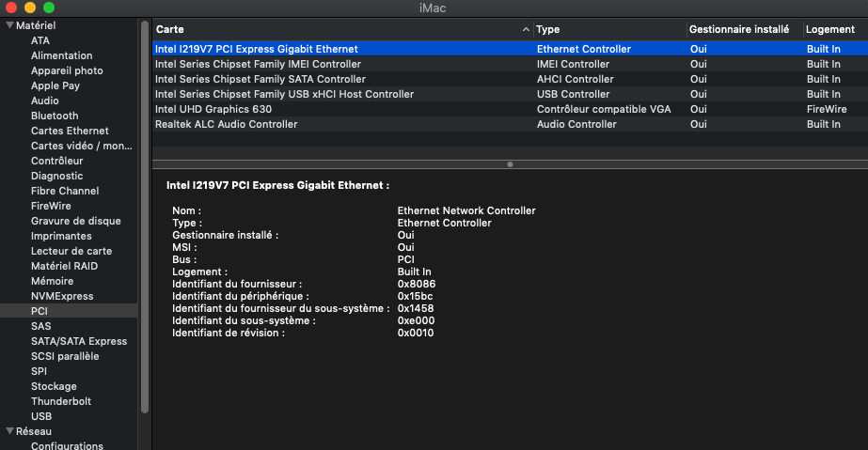Sort table by Type column header
The height and width of the screenshot is (450, 868).
(610, 29)
